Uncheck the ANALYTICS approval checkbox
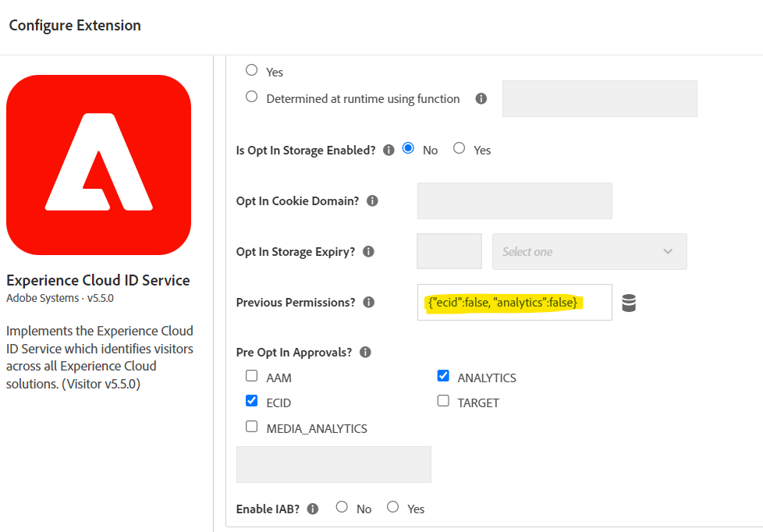Image resolution: width=763 pixels, height=532 pixels. [x=443, y=375]
